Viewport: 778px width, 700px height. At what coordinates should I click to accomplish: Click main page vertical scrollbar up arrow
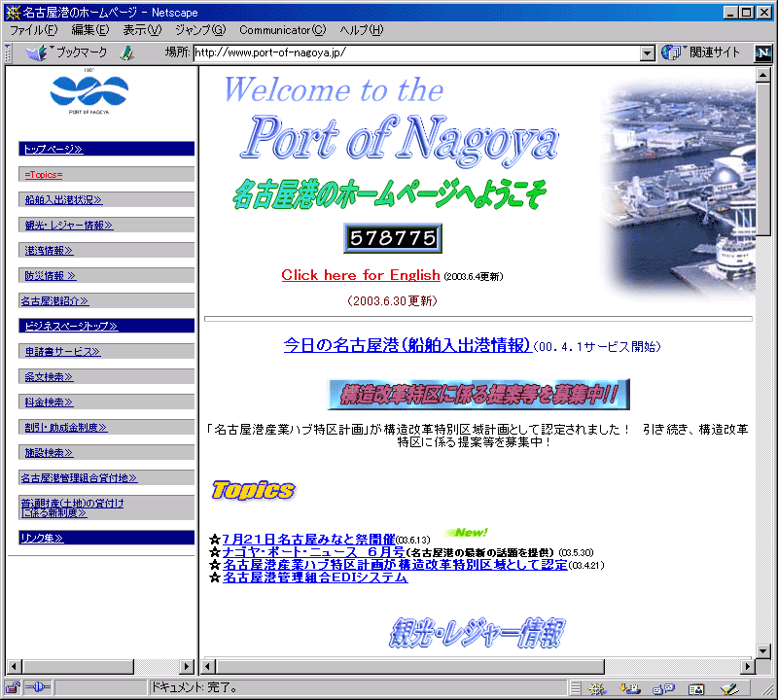762,75
